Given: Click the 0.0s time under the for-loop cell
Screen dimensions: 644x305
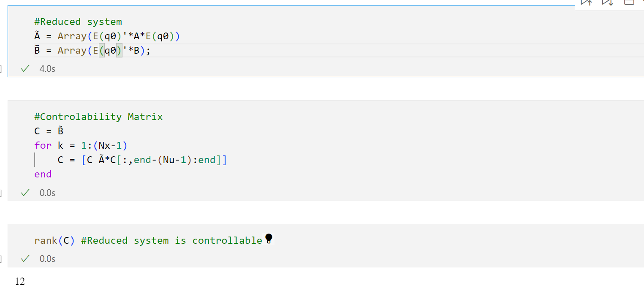Looking at the screenshot, I should pyautogui.click(x=47, y=193).
